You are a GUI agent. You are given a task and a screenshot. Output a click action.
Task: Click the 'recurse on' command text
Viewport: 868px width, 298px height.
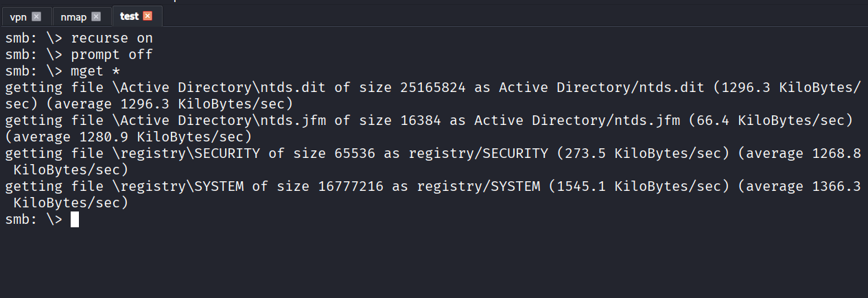click(112, 38)
